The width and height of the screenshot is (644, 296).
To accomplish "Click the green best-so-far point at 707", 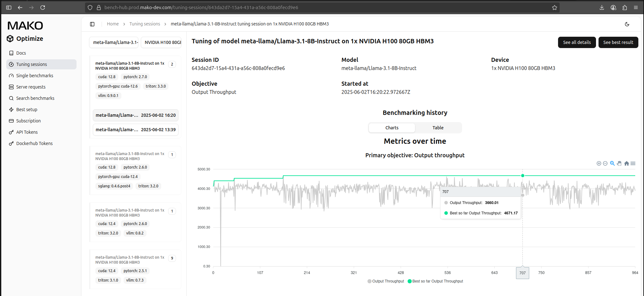I will pos(523,175).
